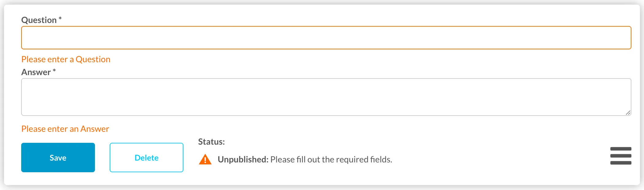Click the Answer field label

[x=36, y=72]
